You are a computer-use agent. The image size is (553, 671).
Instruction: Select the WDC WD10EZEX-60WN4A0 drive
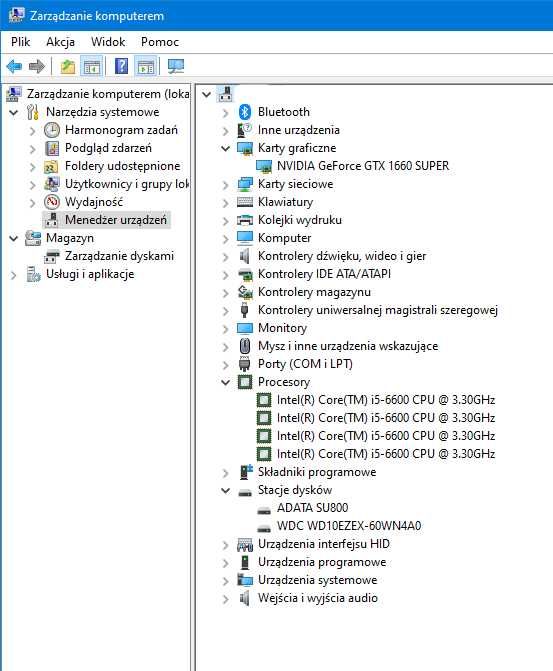[349, 526]
